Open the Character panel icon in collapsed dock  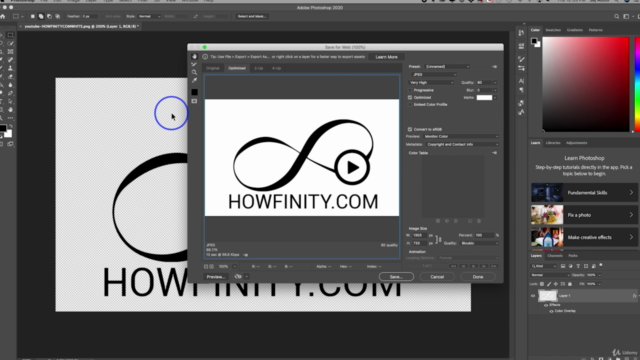[521, 81]
